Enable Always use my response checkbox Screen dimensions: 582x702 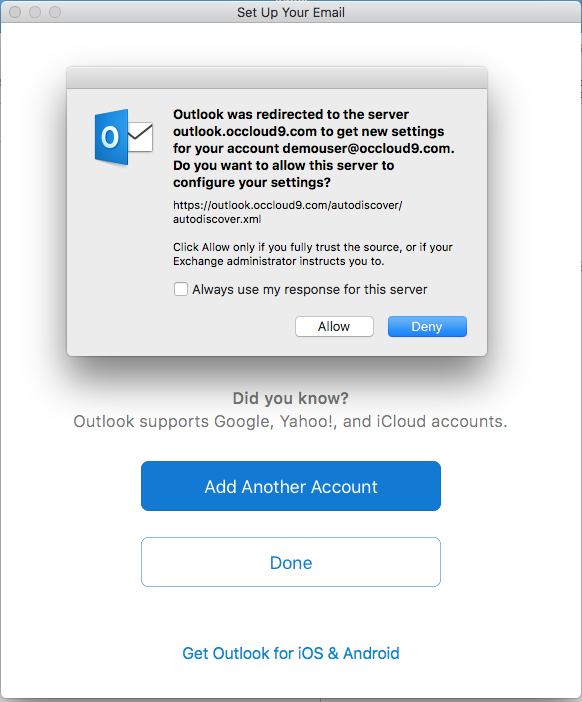tap(181, 289)
